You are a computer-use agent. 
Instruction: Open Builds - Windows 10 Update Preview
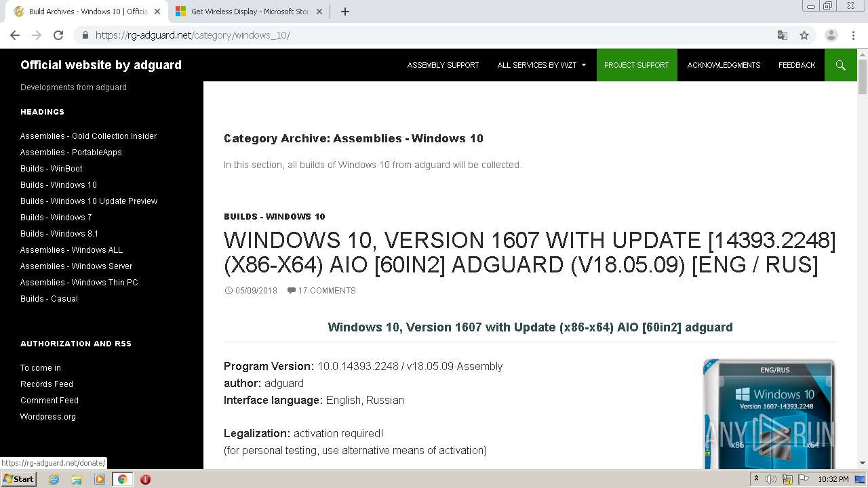coord(89,201)
